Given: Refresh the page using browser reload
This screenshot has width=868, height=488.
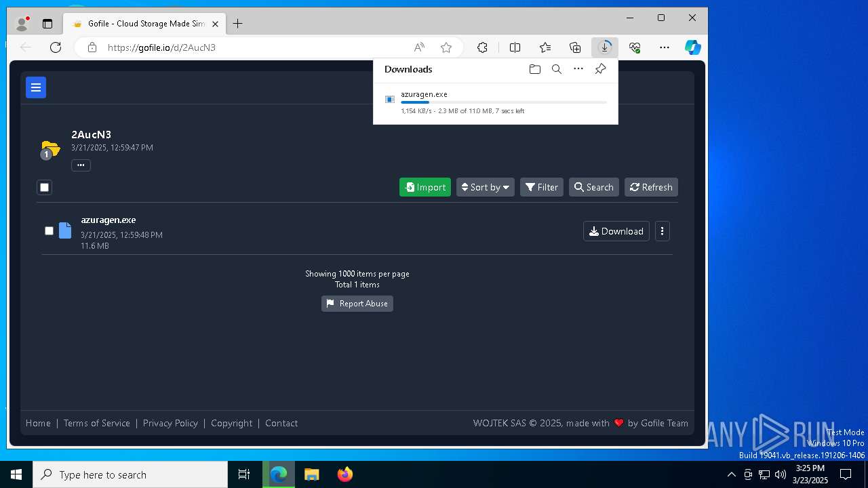Looking at the screenshot, I should point(56,47).
